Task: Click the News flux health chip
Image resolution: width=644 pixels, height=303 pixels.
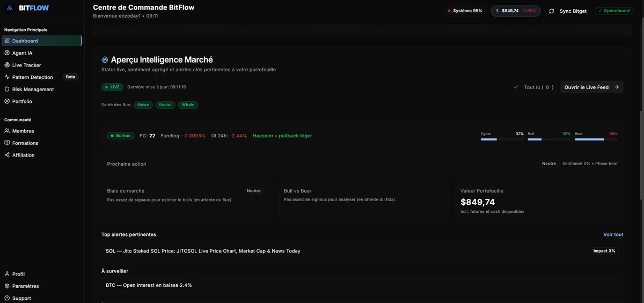Action: tap(143, 105)
